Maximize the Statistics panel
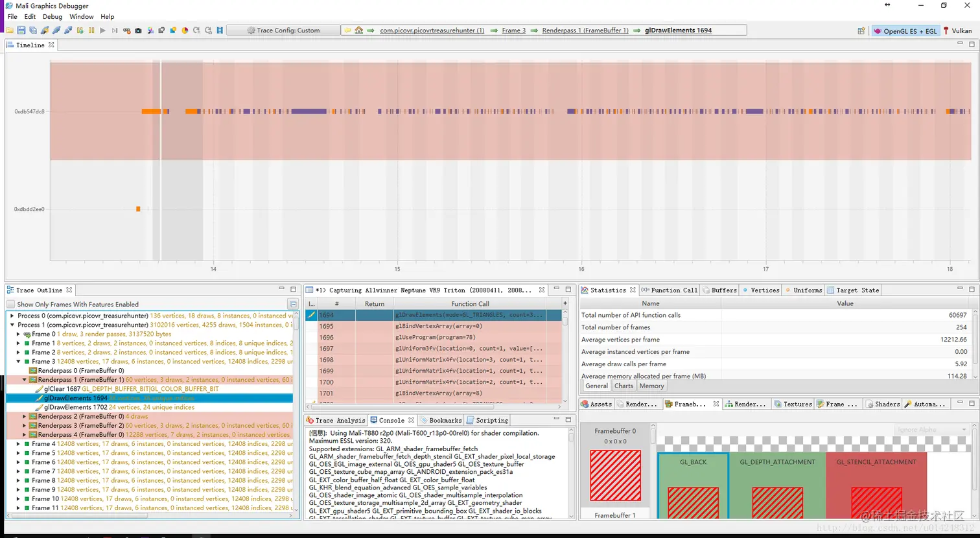The image size is (980, 538). pyautogui.click(x=972, y=289)
